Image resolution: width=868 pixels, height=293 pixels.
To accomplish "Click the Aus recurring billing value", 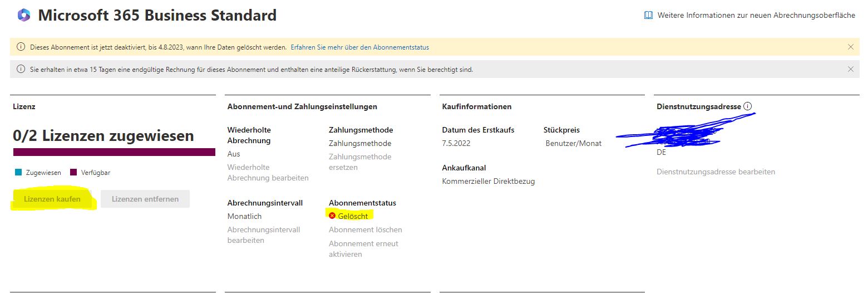I will (x=234, y=154).
